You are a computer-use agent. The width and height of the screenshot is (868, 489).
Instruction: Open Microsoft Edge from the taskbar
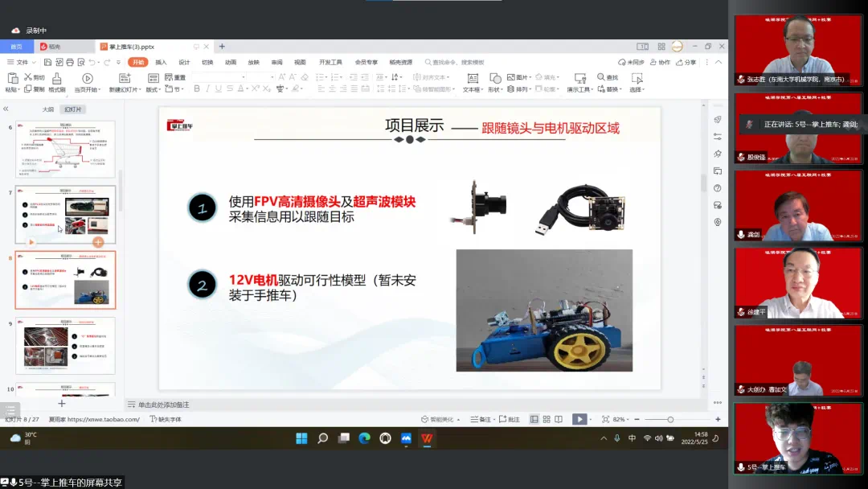(364, 438)
